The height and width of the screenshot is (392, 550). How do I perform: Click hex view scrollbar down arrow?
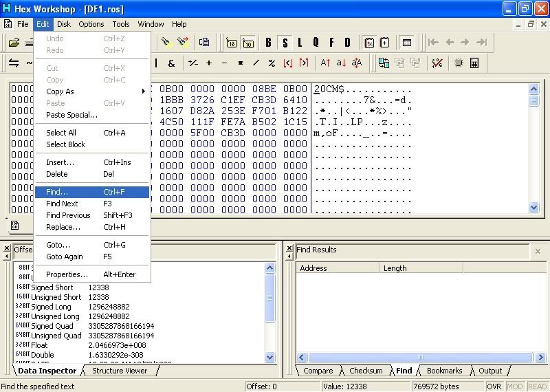[534, 208]
